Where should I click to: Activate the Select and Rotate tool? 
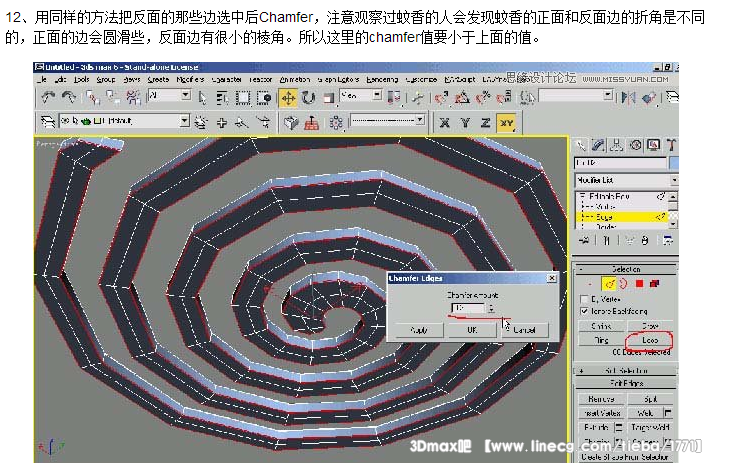click(309, 97)
